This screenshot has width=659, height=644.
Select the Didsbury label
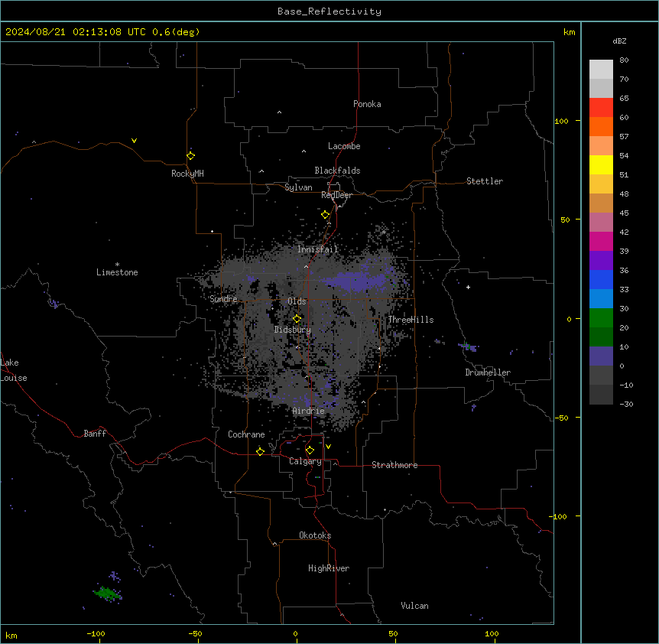point(293,330)
